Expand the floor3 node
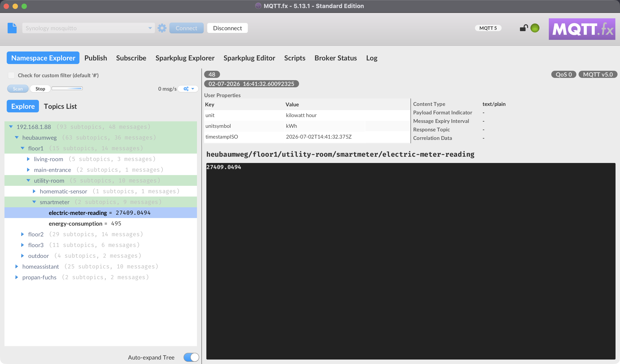The image size is (620, 364). coord(22,245)
